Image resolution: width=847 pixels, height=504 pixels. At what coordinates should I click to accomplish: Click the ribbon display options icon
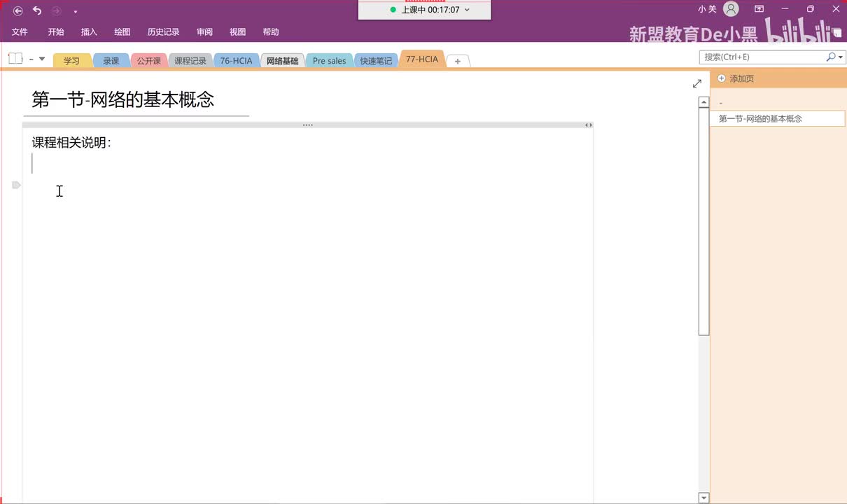[x=759, y=9]
